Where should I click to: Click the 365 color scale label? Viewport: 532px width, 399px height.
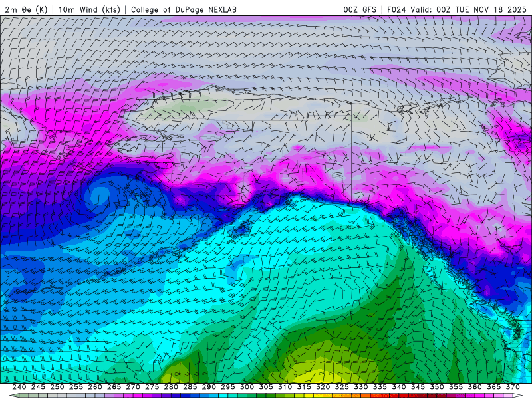[x=494, y=387]
